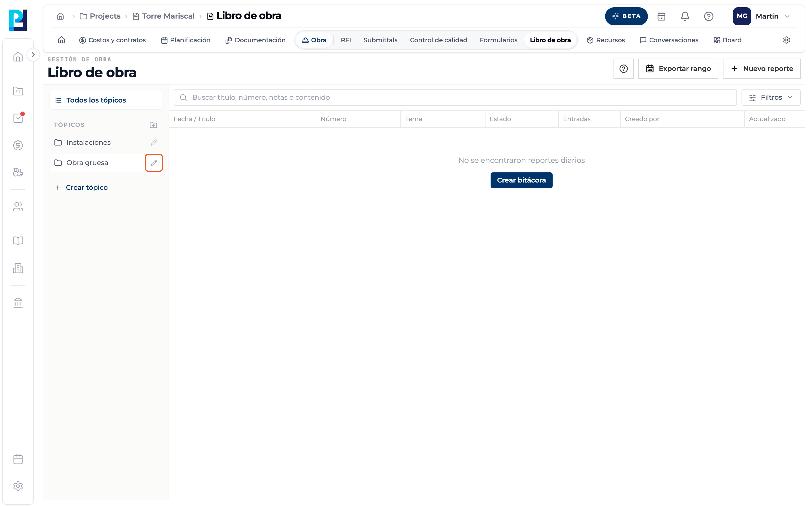Open project settings gear in tab bar

pyautogui.click(x=786, y=40)
